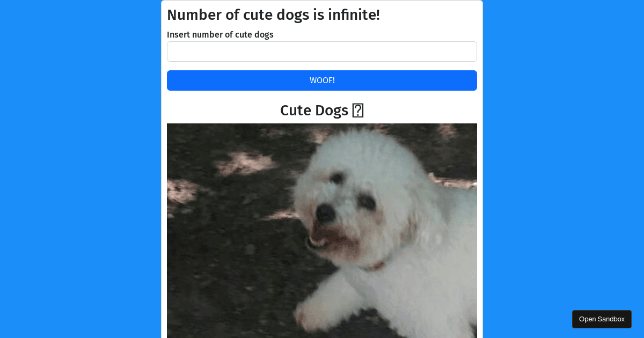Click the sunlit patch on ground in photo

[240, 163]
